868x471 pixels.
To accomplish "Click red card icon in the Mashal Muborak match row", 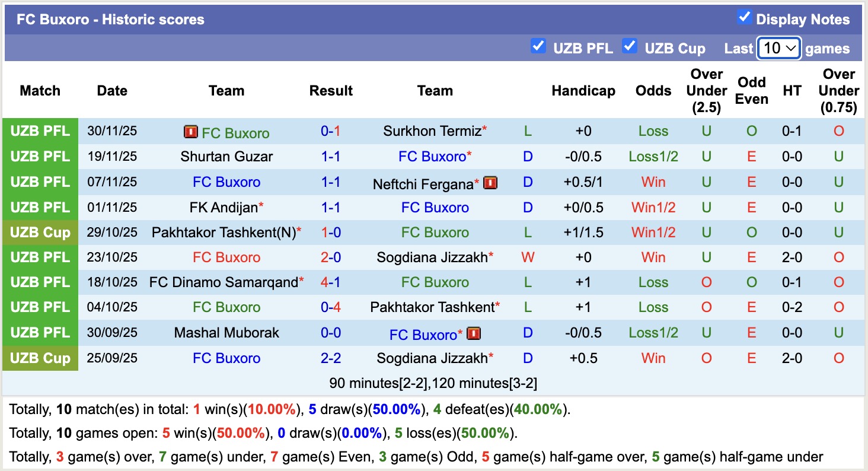I will click(473, 333).
